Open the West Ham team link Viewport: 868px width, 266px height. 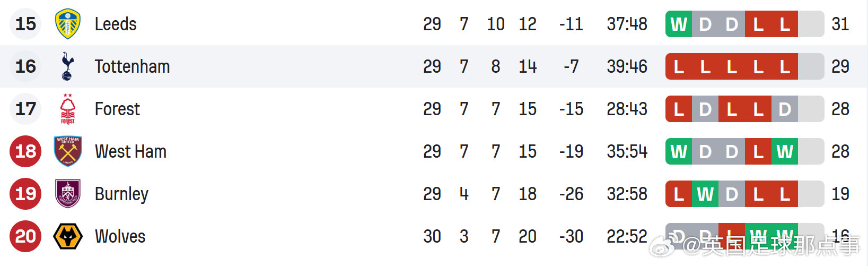pos(130,151)
